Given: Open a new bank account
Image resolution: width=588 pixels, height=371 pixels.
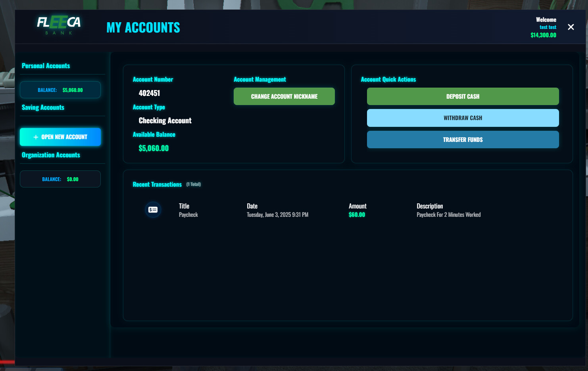Looking at the screenshot, I should point(60,137).
